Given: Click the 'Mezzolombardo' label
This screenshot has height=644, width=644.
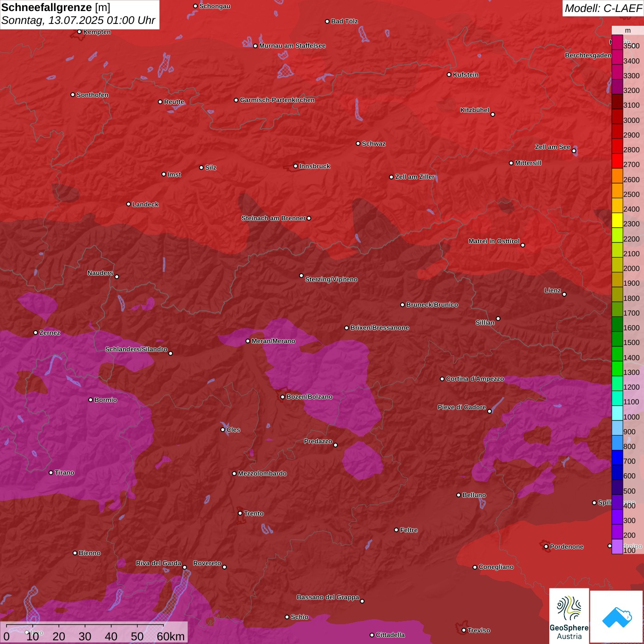Looking at the screenshot, I should [262, 474].
